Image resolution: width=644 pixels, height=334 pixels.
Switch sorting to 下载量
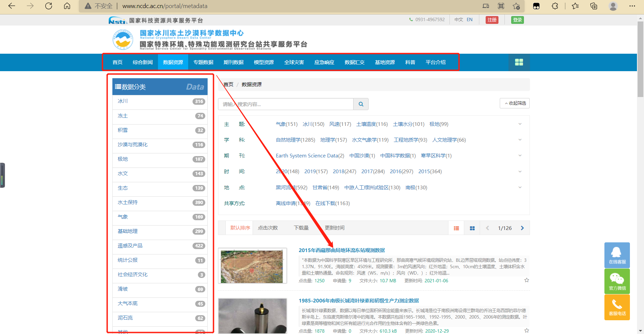[x=301, y=228]
